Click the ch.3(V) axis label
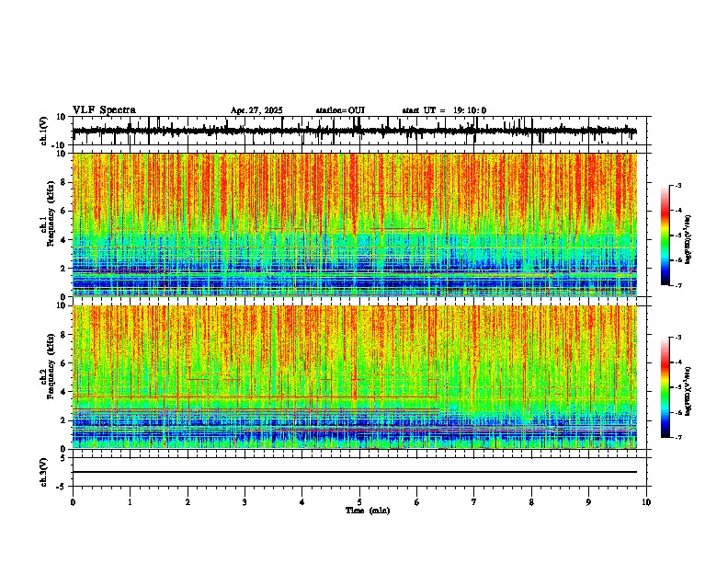 [44, 472]
